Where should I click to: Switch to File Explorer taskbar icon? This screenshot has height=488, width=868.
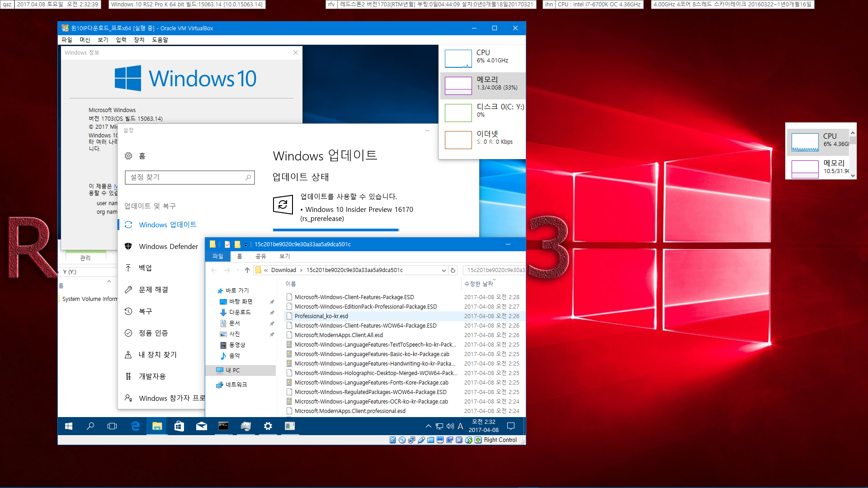click(x=157, y=426)
